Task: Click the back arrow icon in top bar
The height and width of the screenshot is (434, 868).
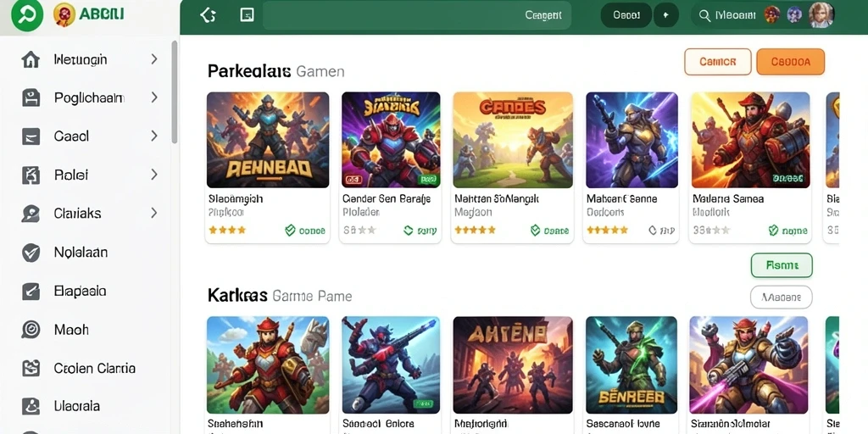Action: click(208, 15)
